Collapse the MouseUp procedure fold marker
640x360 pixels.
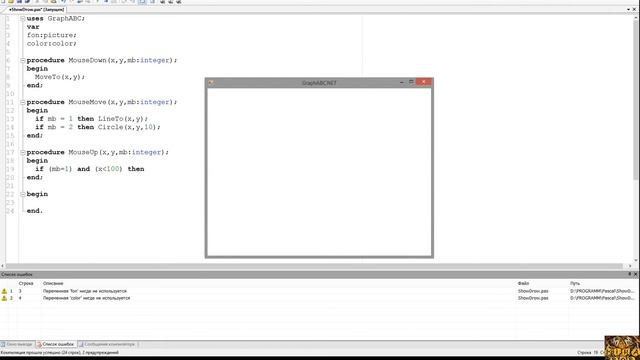[23, 152]
